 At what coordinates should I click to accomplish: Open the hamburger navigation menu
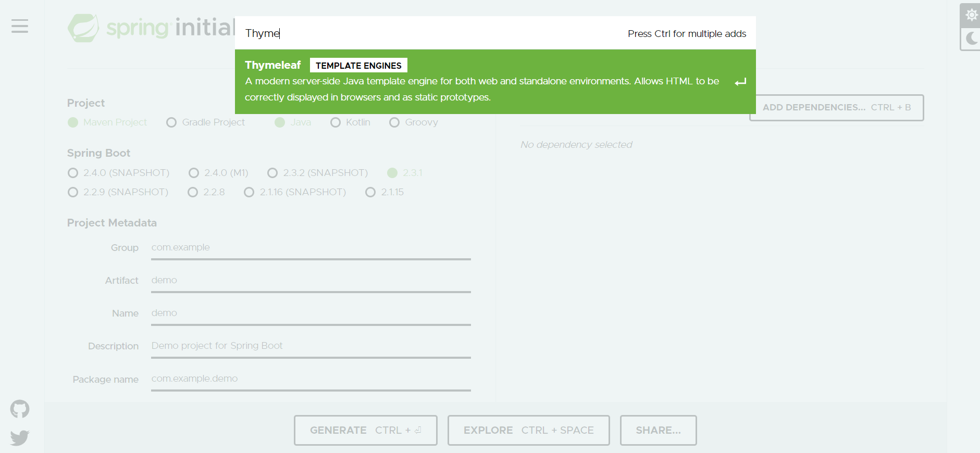(x=20, y=26)
